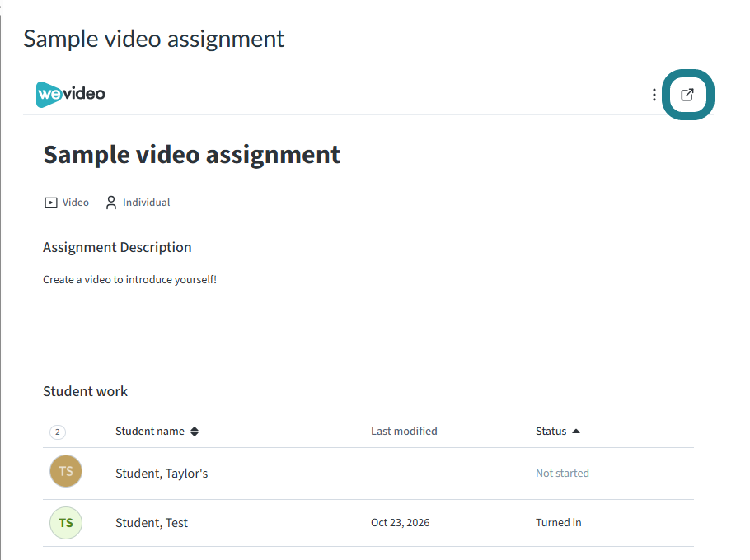Sort by Student name arrows
Viewport: 750px width, 560px height.
point(195,432)
